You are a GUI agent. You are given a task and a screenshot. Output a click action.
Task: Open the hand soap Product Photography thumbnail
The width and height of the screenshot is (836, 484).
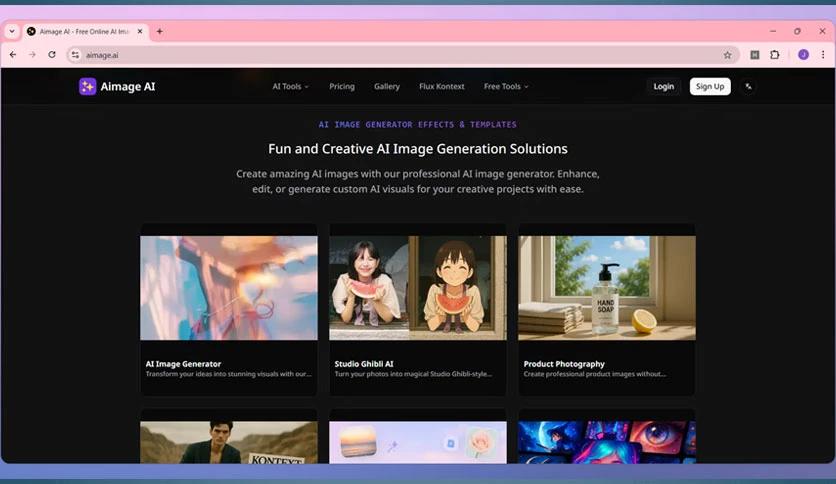607,288
